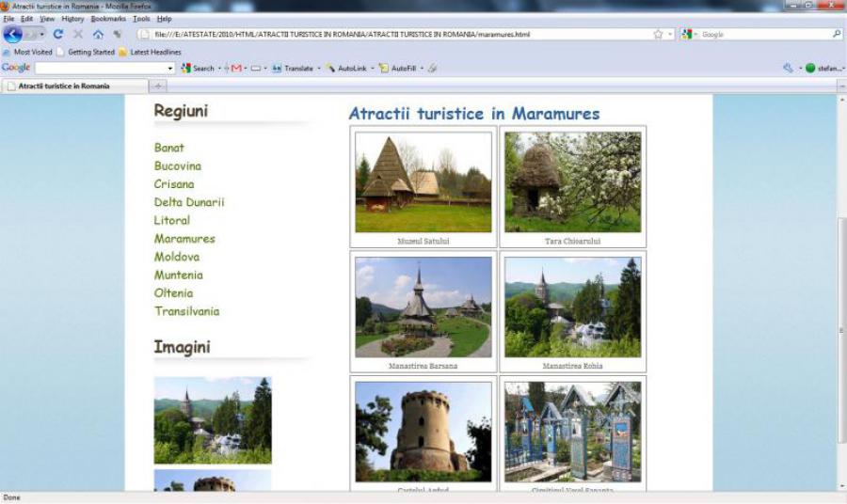This screenshot has height=504, width=847.
Task: Open the View menu
Action: 47,19
